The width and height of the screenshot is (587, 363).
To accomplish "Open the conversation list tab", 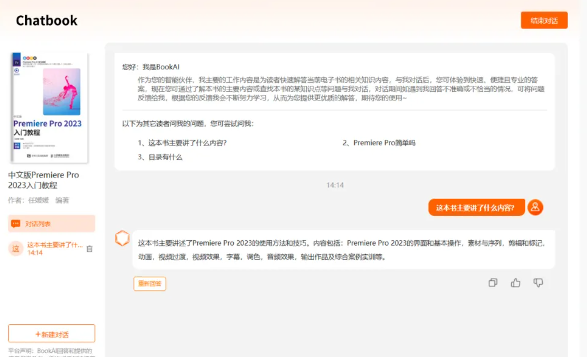I will [x=52, y=223].
